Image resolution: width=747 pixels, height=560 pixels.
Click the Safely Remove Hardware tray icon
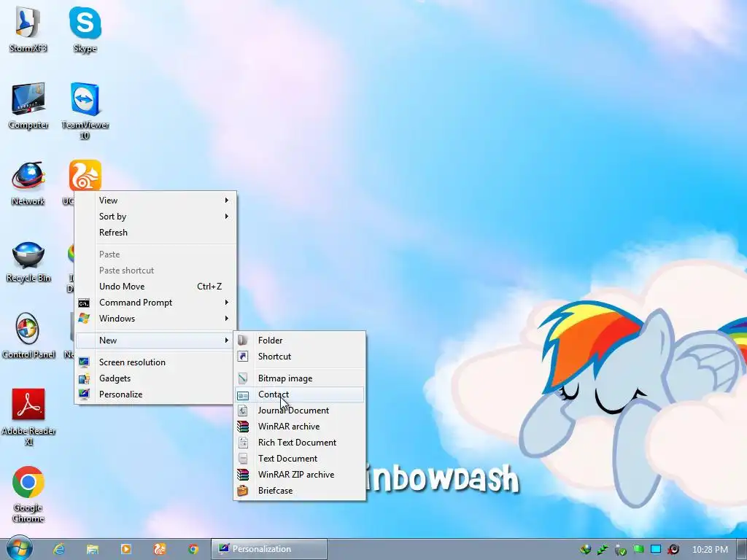click(x=621, y=549)
